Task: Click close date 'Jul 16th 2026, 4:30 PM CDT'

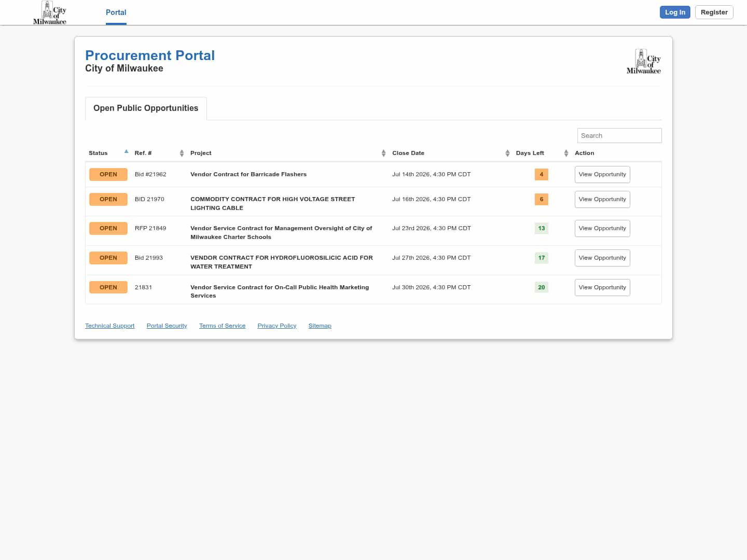Action: [432, 200]
